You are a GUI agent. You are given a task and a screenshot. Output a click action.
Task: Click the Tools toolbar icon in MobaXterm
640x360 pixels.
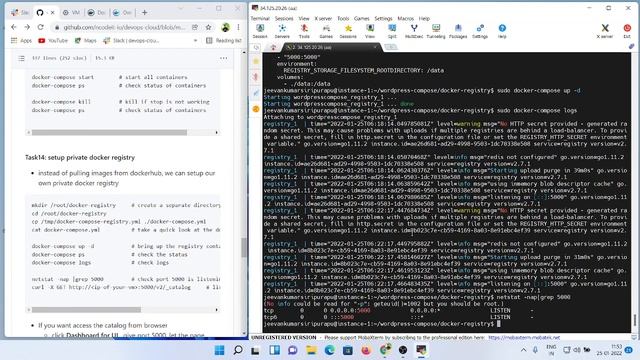coord(304,31)
